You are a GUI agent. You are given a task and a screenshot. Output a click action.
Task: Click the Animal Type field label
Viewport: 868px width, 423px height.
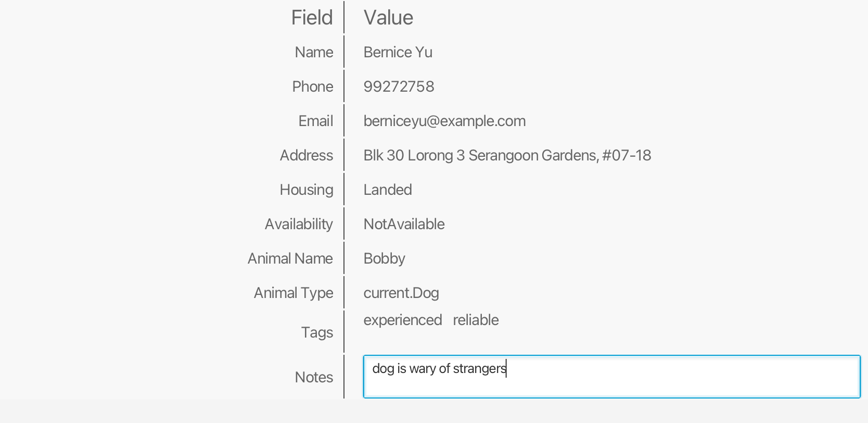point(293,293)
